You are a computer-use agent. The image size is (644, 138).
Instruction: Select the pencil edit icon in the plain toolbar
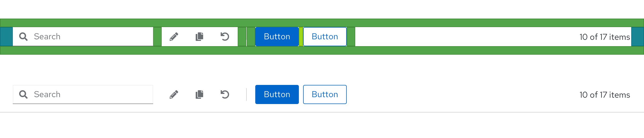[x=174, y=94]
